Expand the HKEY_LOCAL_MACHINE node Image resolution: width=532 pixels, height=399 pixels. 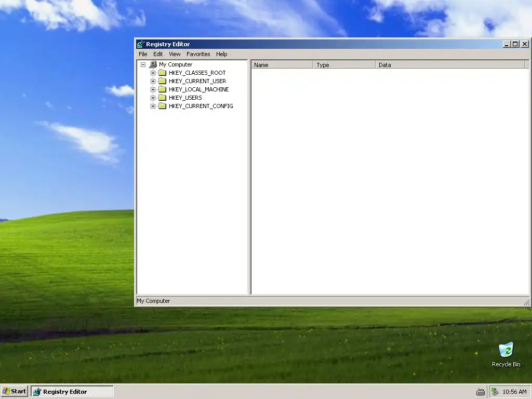click(x=153, y=89)
